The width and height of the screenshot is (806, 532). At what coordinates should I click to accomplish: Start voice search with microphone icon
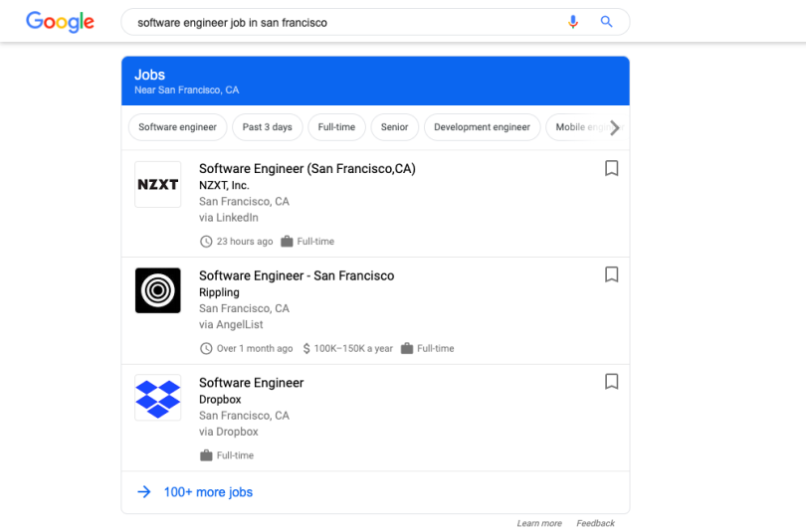pyautogui.click(x=572, y=22)
